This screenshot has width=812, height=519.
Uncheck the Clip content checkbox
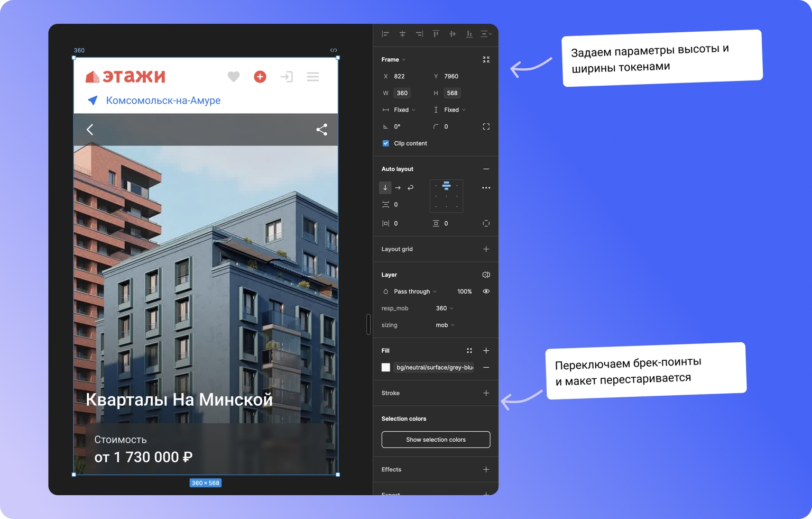click(386, 143)
